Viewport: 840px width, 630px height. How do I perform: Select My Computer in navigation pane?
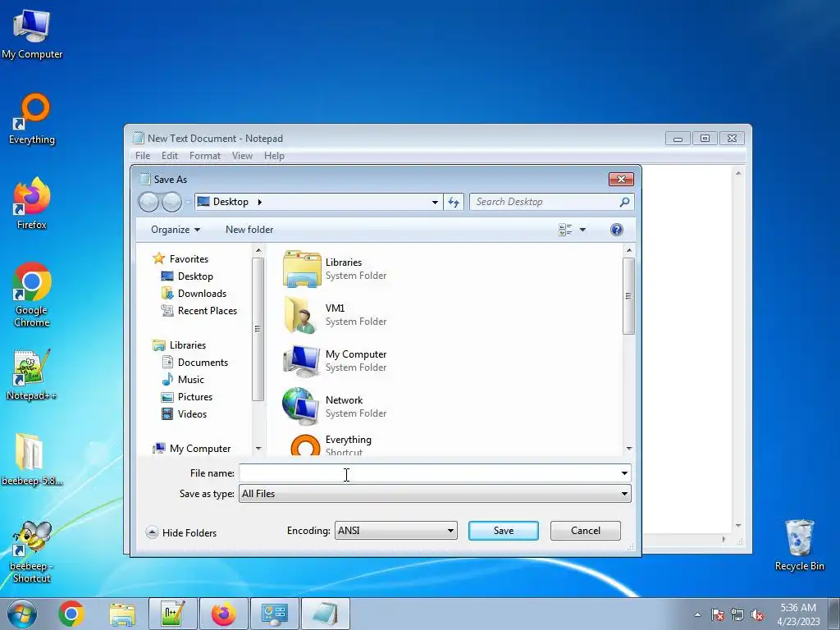(x=192, y=449)
